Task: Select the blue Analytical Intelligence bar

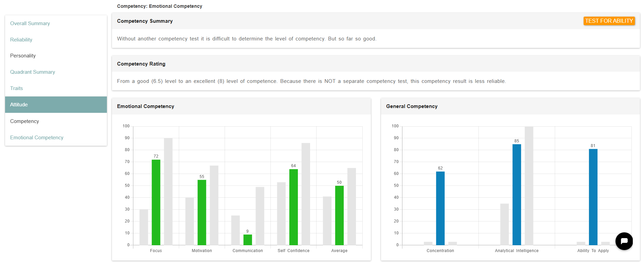Action: coord(516,194)
